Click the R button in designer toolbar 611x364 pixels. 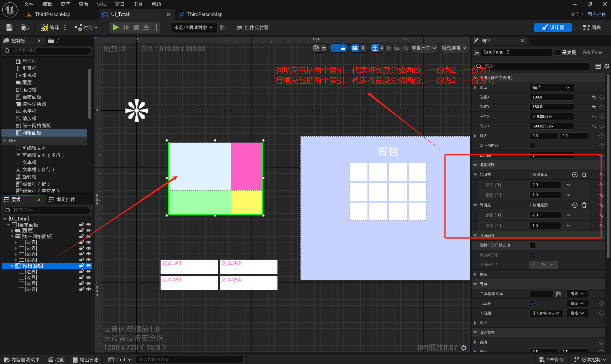(x=363, y=48)
